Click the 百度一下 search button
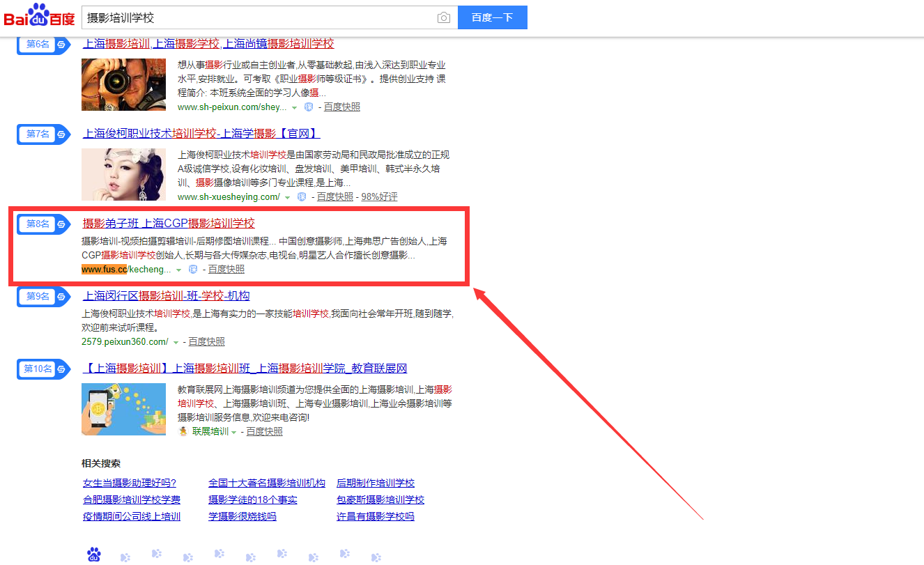 point(492,17)
